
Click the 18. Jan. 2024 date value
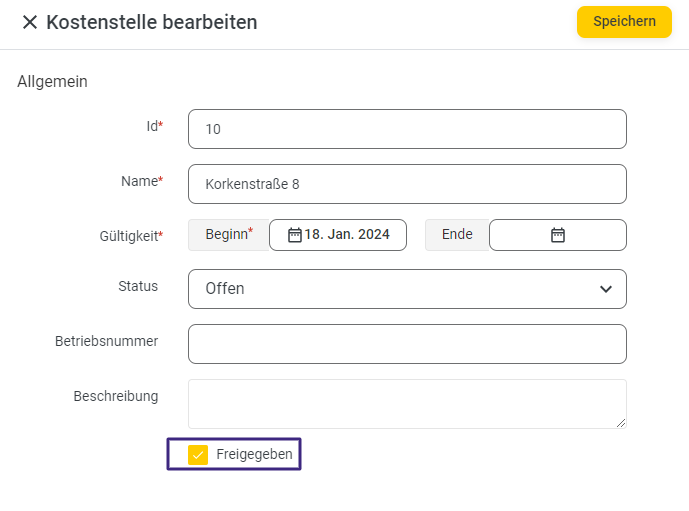(x=347, y=235)
